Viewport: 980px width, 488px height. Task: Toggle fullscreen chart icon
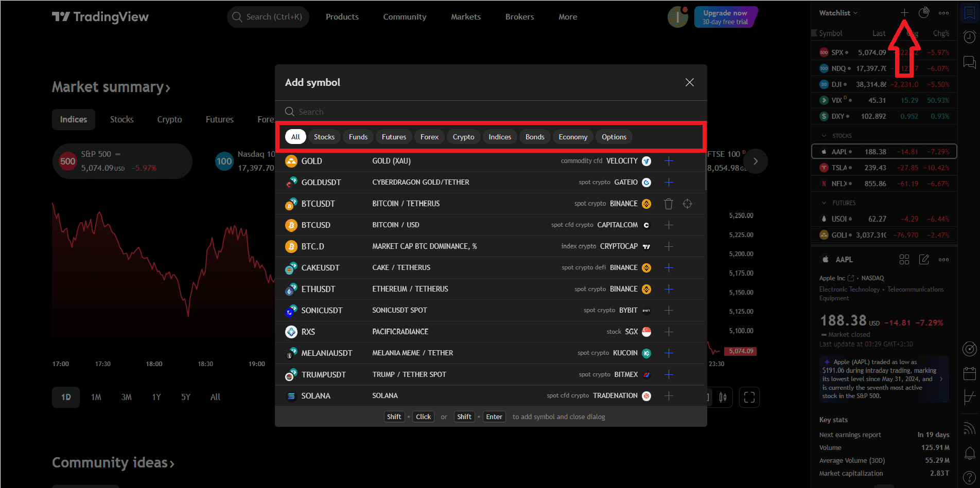point(749,397)
